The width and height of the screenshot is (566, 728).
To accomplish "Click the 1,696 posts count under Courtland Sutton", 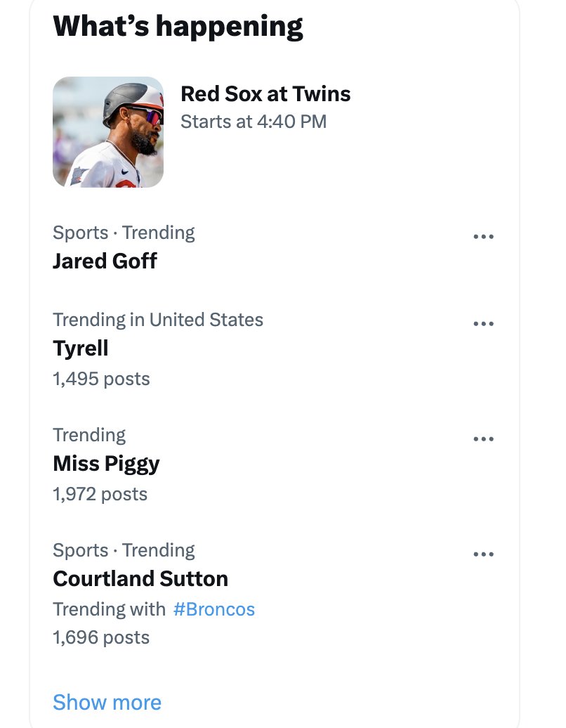I will [101, 637].
